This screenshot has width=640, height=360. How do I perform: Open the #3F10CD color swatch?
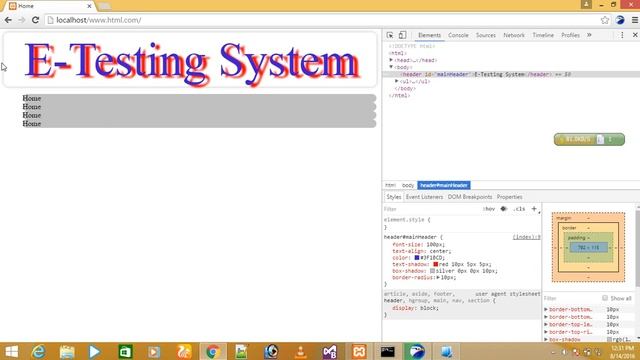coord(417,258)
